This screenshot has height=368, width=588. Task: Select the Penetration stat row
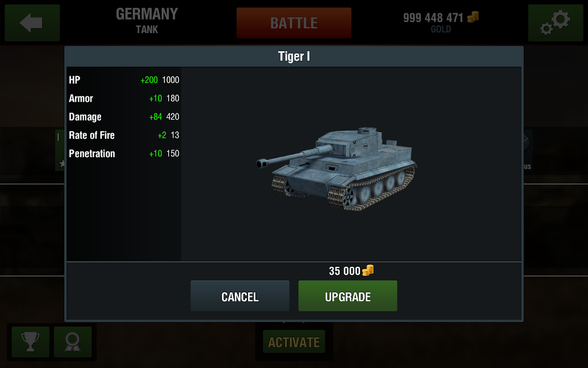pos(124,154)
